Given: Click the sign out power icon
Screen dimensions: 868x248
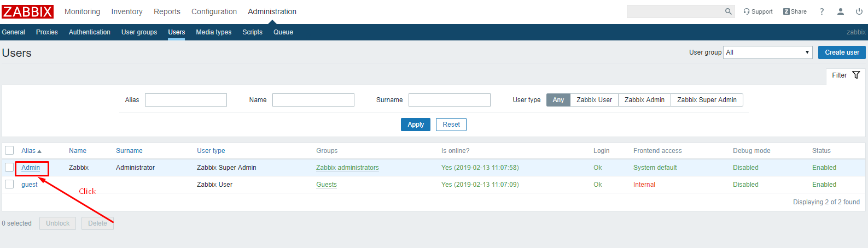Looking at the screenshot, I should [x=859, y=11].
